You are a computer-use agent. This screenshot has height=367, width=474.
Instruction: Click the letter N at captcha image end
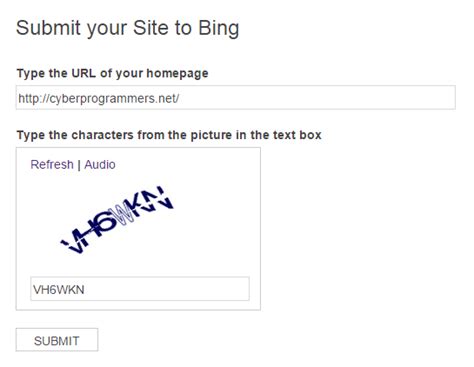[x=162, y=197]
